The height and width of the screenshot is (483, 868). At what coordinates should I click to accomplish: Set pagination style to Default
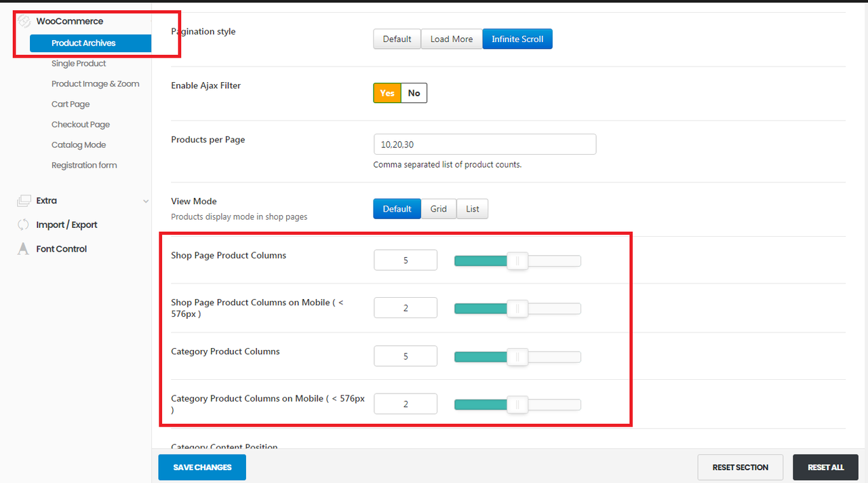[397, 39]
